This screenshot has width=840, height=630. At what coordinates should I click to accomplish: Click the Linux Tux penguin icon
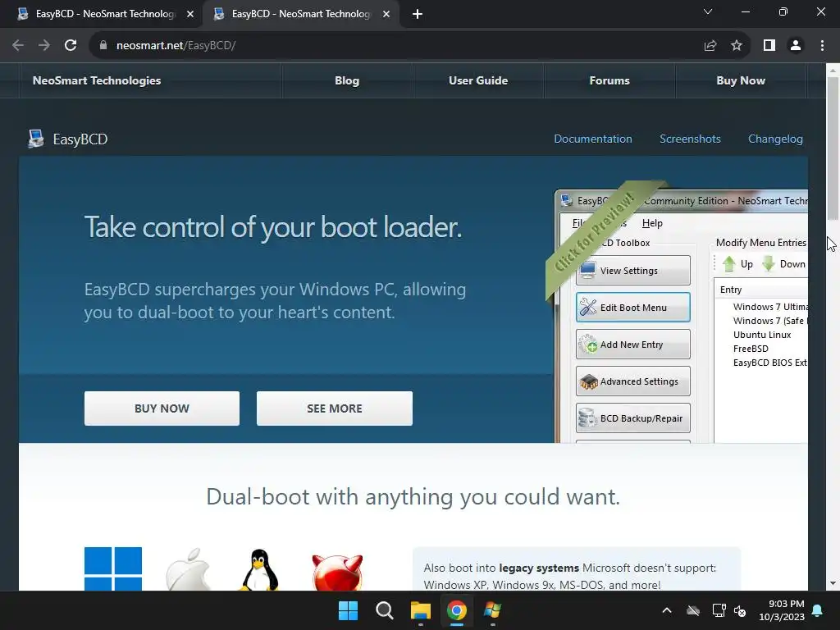pyautogui.click(x=259, y=570)
